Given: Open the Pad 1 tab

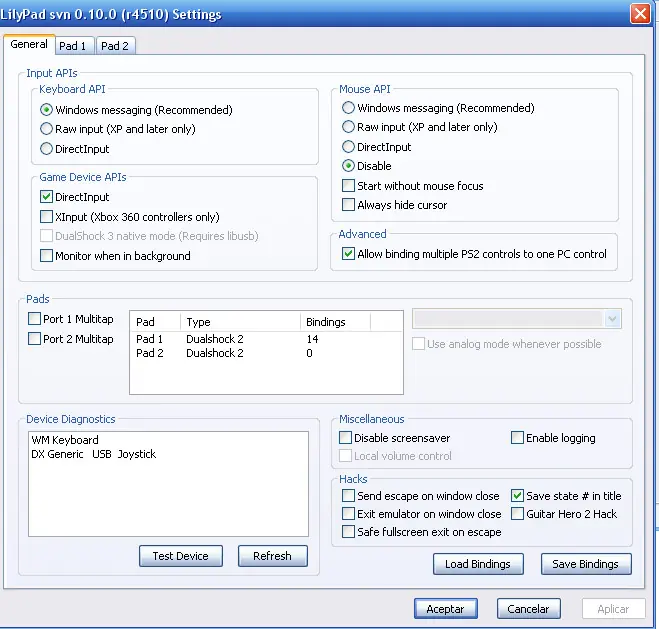Looking at the screenshot, I should pyautogui.click(x=75, y=46).
